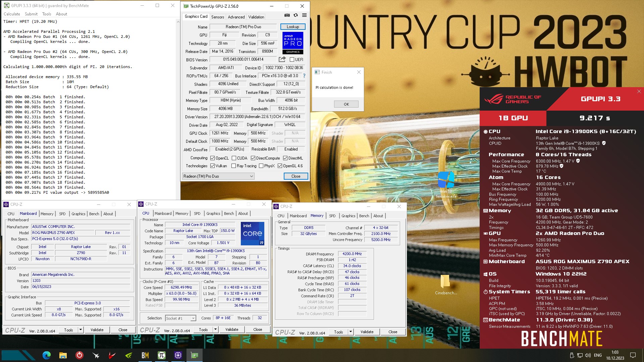Image resolution: width=644 pixels, height=362 pixels.
Task: Click the Lookup button in GPU-Z
Action: (x=293, y=27)
